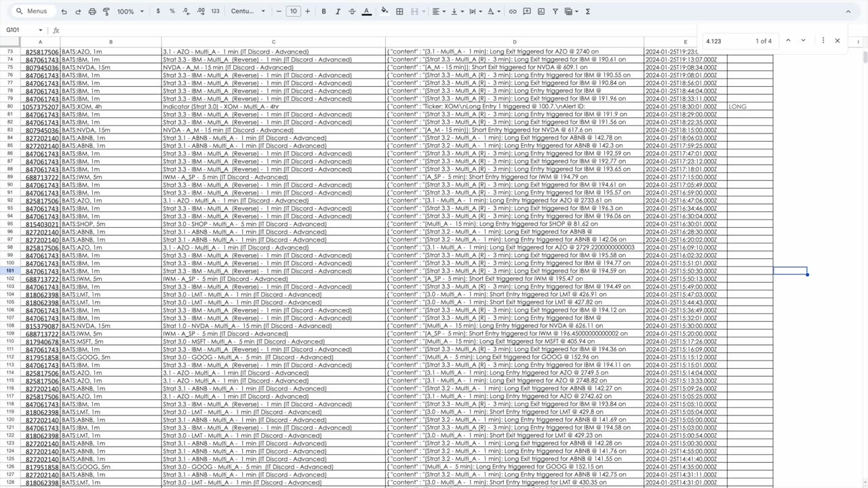Open the text color picker
The width and height of the screenshot is (868, 488).
(x=366, y=12)
